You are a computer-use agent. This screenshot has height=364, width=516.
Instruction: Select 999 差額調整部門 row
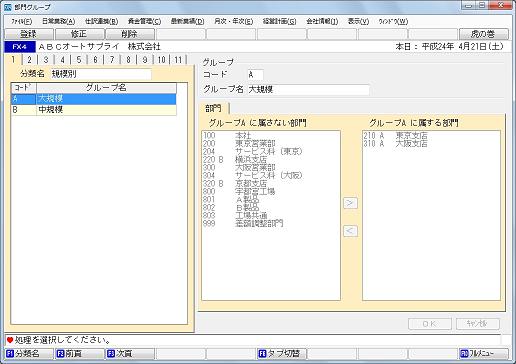click(271, 223)
